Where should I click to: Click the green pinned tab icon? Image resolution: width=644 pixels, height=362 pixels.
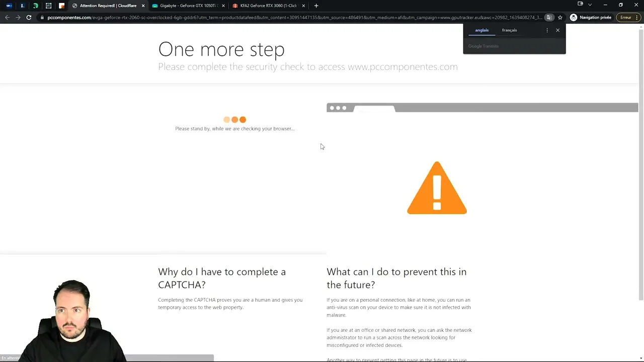35,6
